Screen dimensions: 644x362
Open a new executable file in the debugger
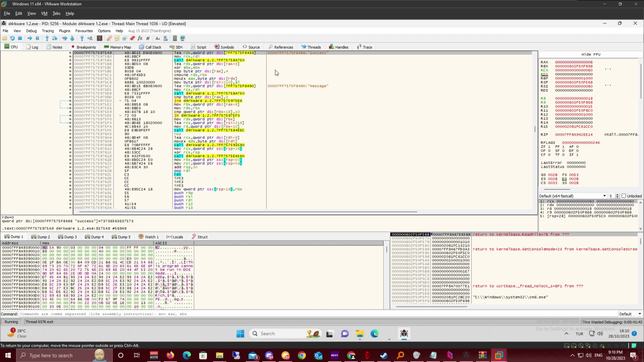(5, 38)
